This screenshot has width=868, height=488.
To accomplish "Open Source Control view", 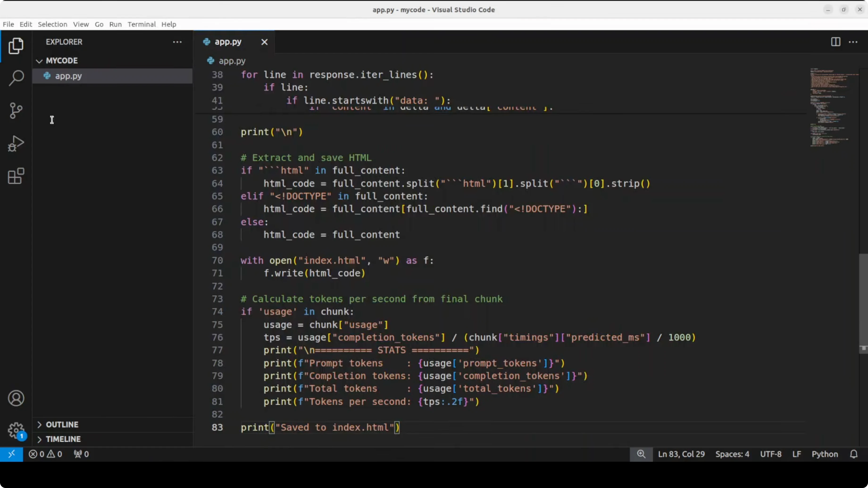I will [16, 111].
